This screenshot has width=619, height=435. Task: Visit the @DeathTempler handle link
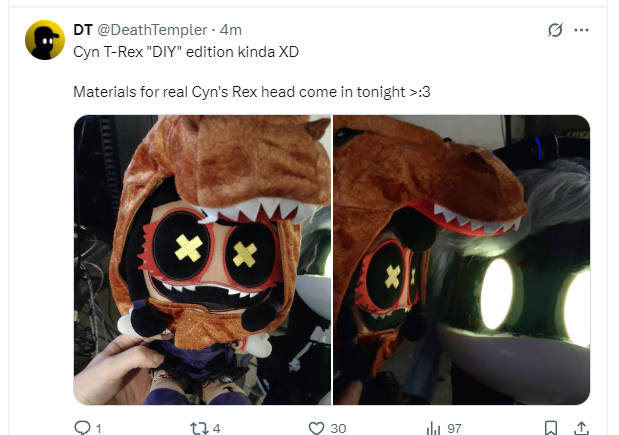[152, 30]
